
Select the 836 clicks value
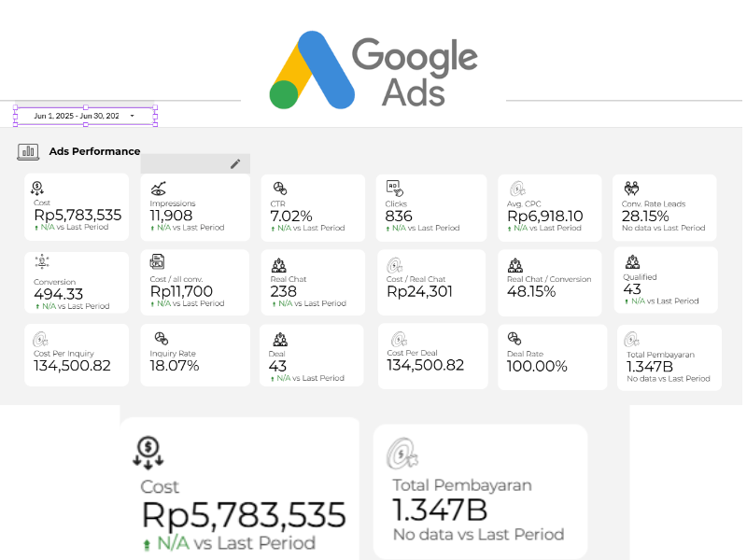[x=399, y=217]
